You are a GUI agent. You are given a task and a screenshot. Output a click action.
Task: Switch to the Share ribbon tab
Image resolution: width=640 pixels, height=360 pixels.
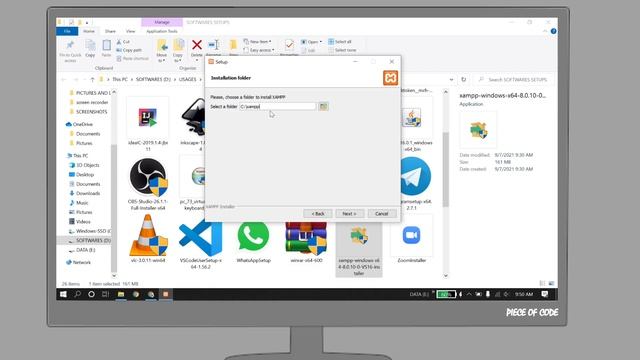(x=110, y=31)
